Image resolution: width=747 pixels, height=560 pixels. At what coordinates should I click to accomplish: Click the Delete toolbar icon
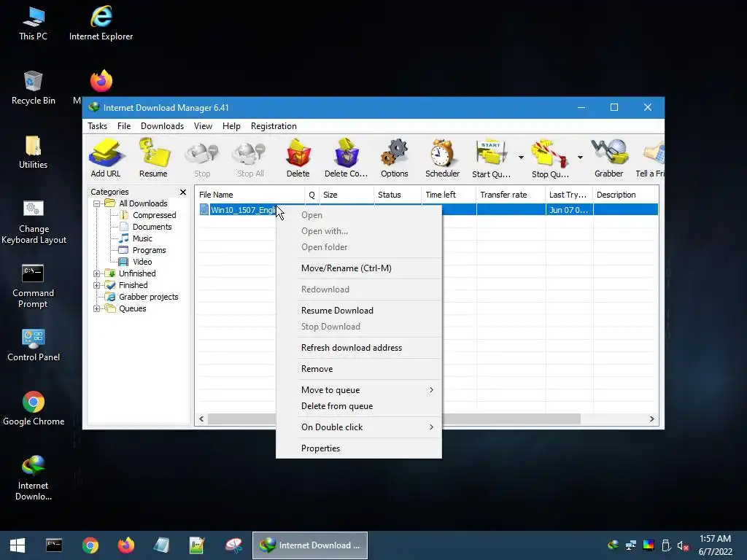[x=298, y=157]
